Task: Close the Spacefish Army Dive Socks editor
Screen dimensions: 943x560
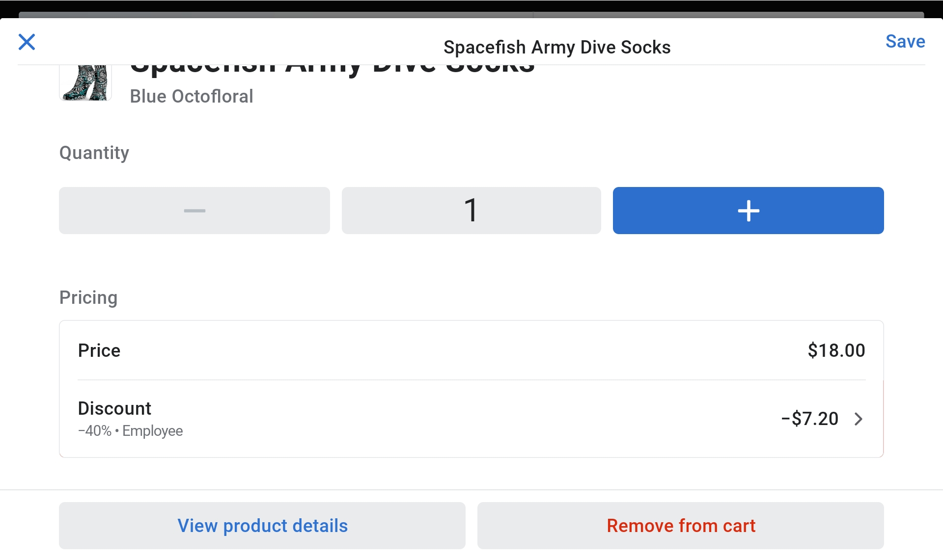Action: tap(27, 42)
